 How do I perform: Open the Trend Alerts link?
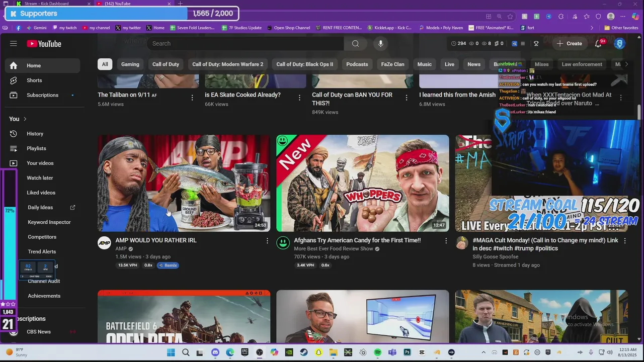pyautogui.click(x=42, y=252)
